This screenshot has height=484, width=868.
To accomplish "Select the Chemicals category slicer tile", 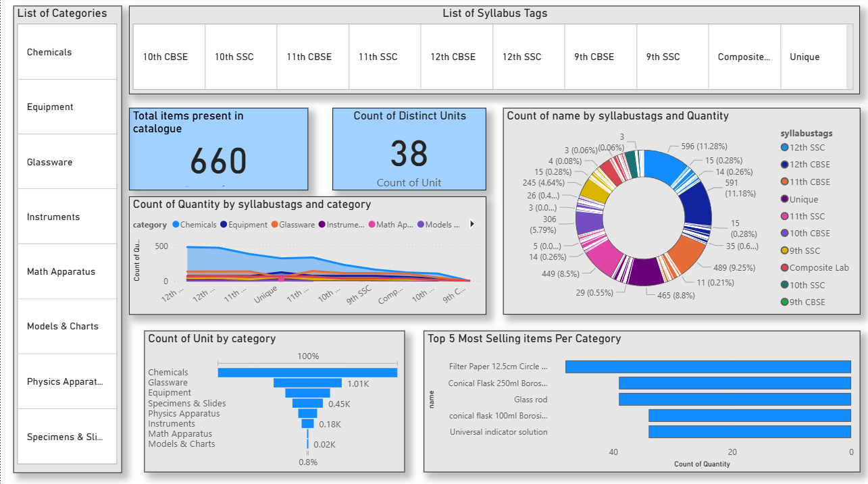I will click(67, 52).
